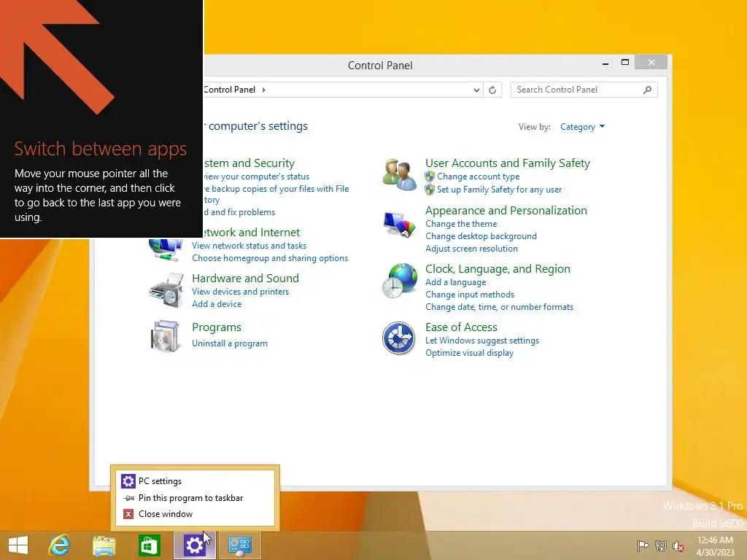Open View devices and printers link
The height and width of the screenshot is (560, 747).
pyautogui.click(x=241, y=292)
